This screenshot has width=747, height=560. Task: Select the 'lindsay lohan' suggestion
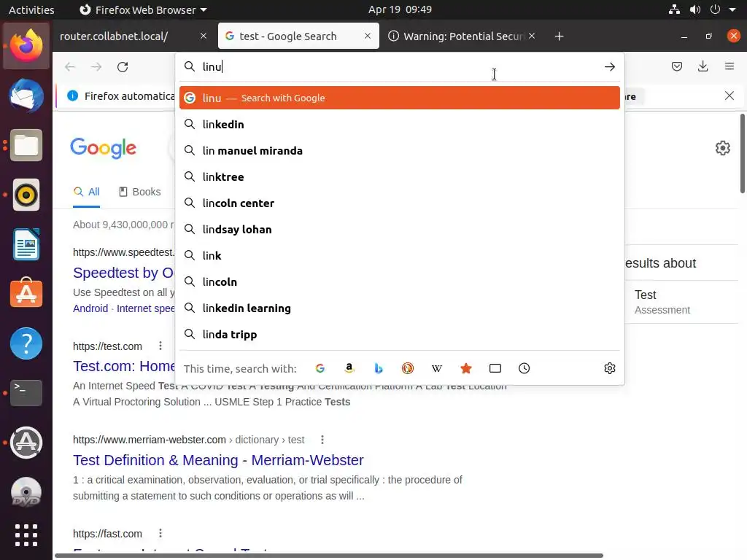click(399, 229)
